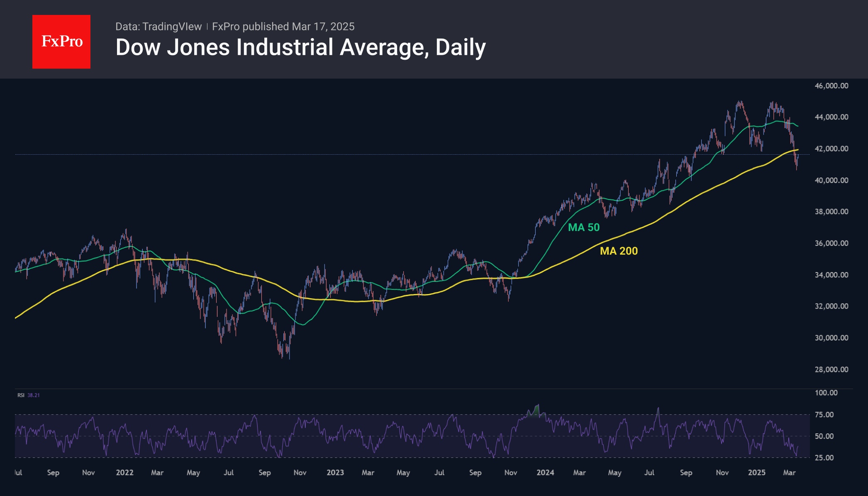Click the Mar label following 2022
The height and width of the screenshot is (496, 868).
pos(157,473)
